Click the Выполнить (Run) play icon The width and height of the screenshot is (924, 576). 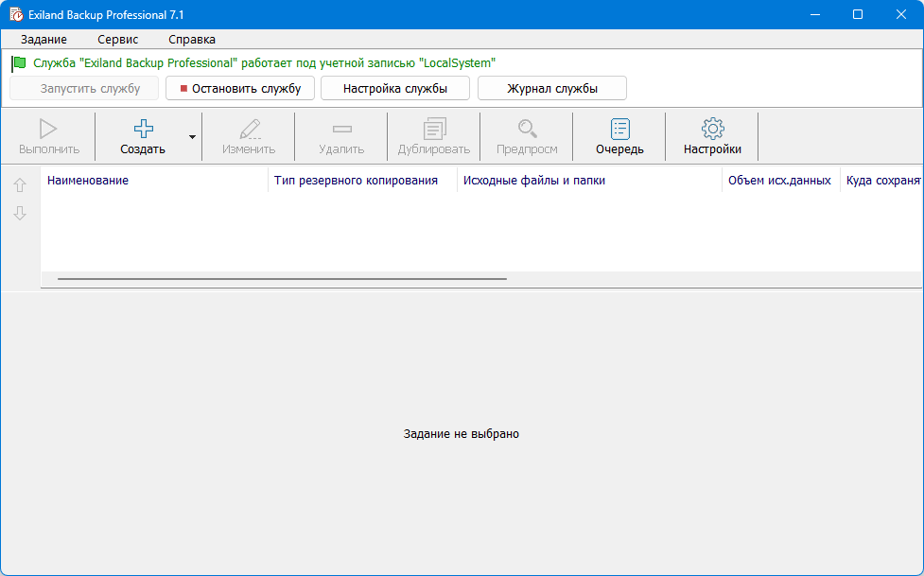coord(48,129)
